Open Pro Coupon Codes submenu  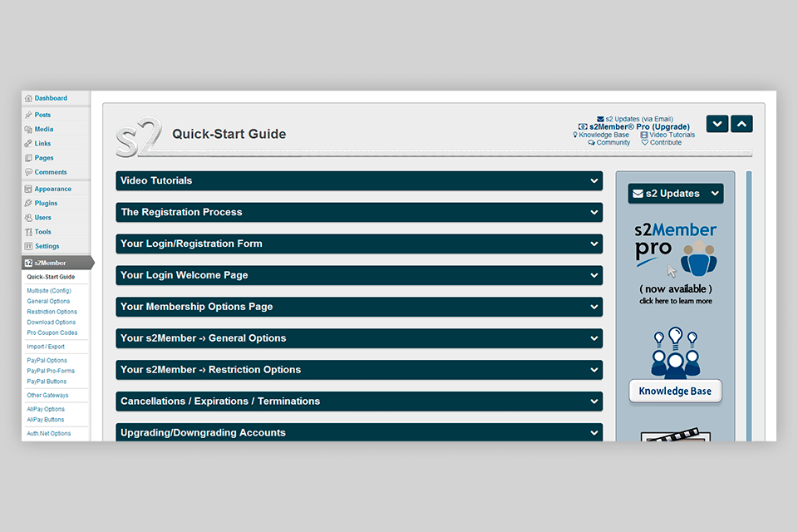(52, 333)
